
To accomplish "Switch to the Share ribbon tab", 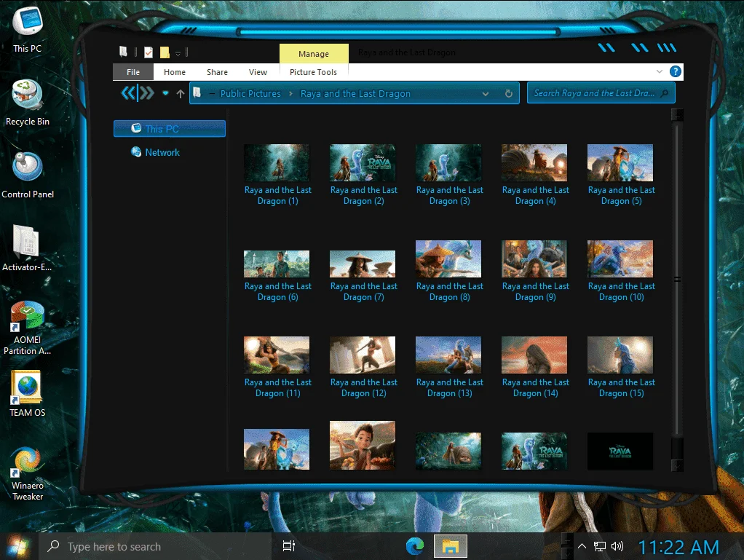I will (x=218, y=72).
